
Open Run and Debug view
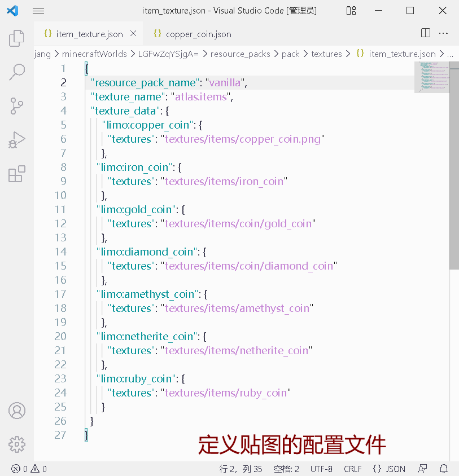[16, 140]
